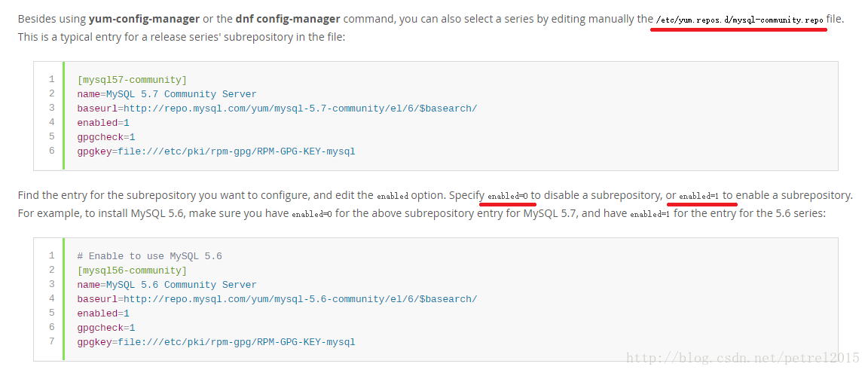
Task: Click bold yum-config-manager text
Action: pyautogui.click(x=144, y=19)
